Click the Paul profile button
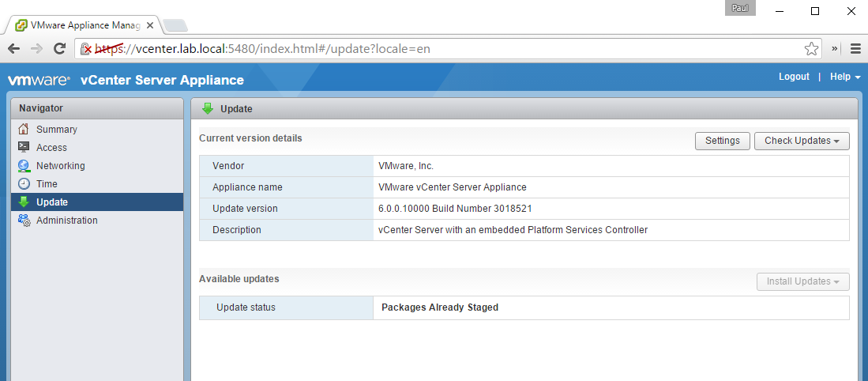868x381 pixels. pos(740,9)
